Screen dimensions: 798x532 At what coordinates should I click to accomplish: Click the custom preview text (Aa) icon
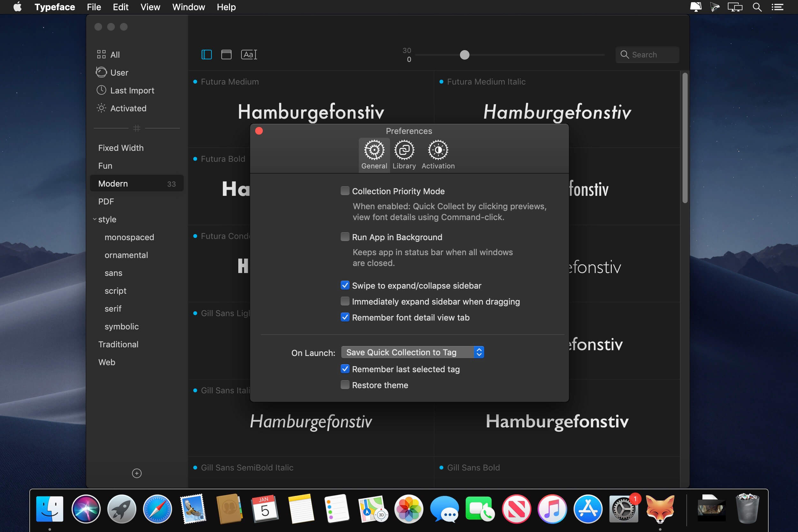point(249,55)
